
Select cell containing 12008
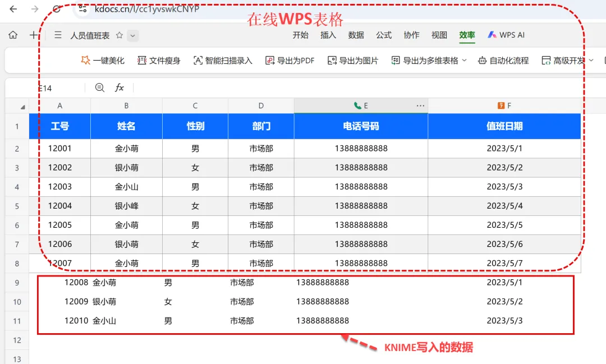[60, 283]
